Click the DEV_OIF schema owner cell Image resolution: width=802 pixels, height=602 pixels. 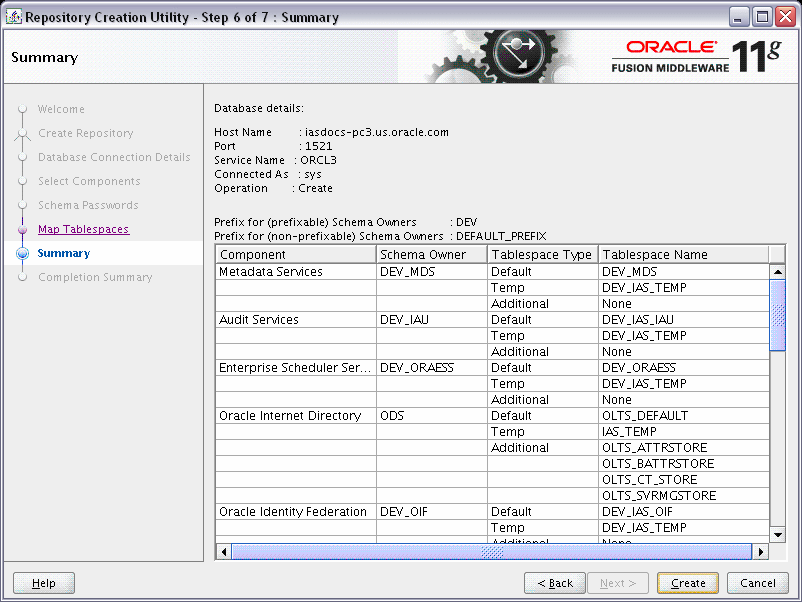click(432, 512)
